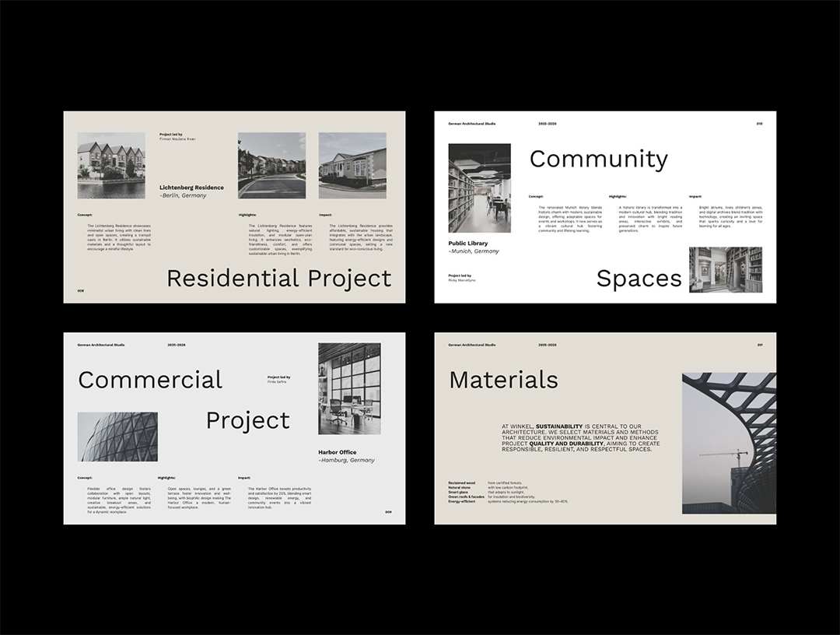Select the 'Project' heading on Commercial slide
Viewport: 840px width, 635px height.
click(247, 421)
